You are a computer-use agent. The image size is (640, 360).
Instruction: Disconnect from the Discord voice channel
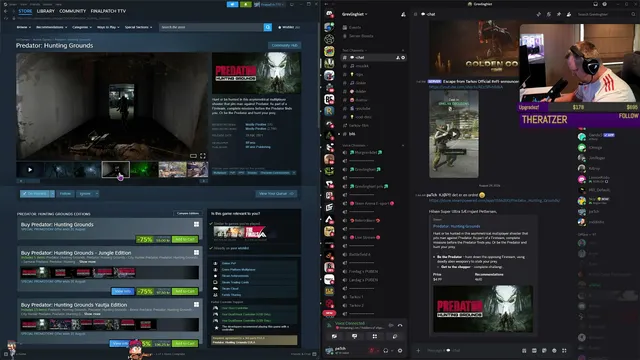[x=400, y=325]
